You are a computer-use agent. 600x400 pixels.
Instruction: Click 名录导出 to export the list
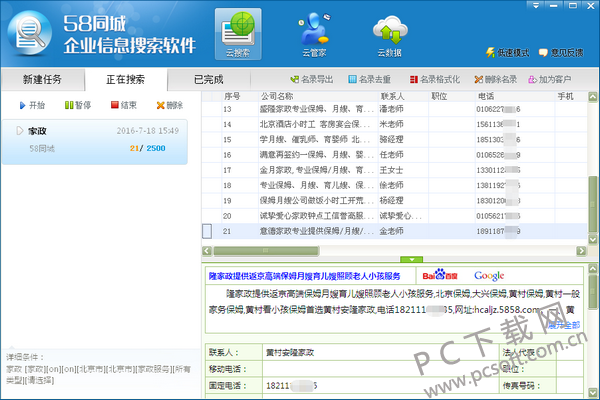[x=311, y=79]
